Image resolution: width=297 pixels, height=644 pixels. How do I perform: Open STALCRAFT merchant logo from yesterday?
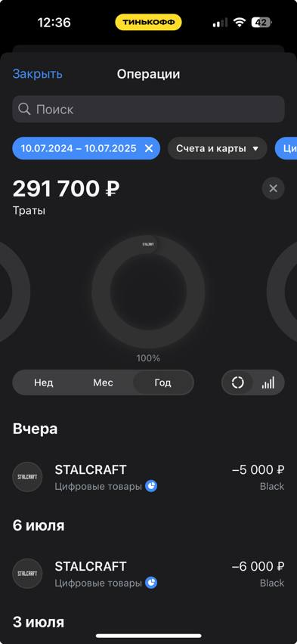coord(27,477)
